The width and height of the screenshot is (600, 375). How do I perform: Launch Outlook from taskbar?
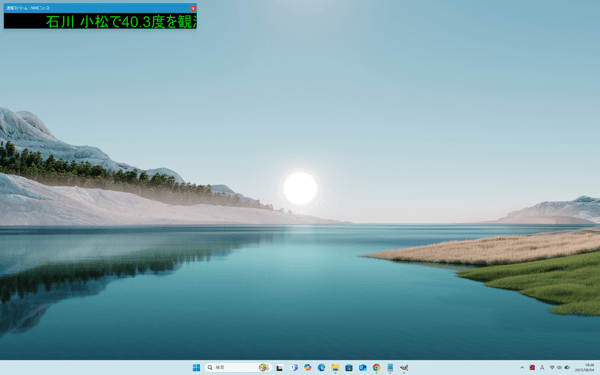(x=362, y=368)
